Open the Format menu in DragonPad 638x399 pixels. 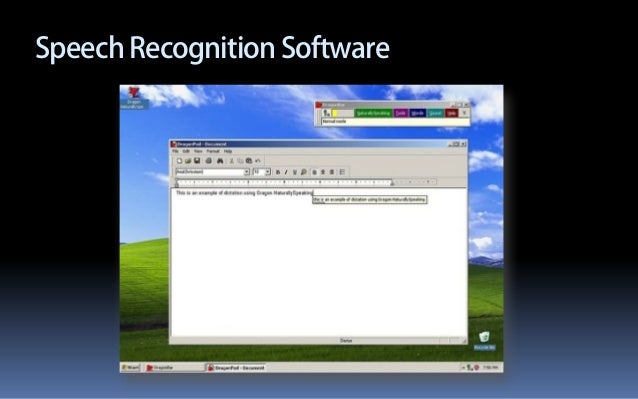[213, 151]
